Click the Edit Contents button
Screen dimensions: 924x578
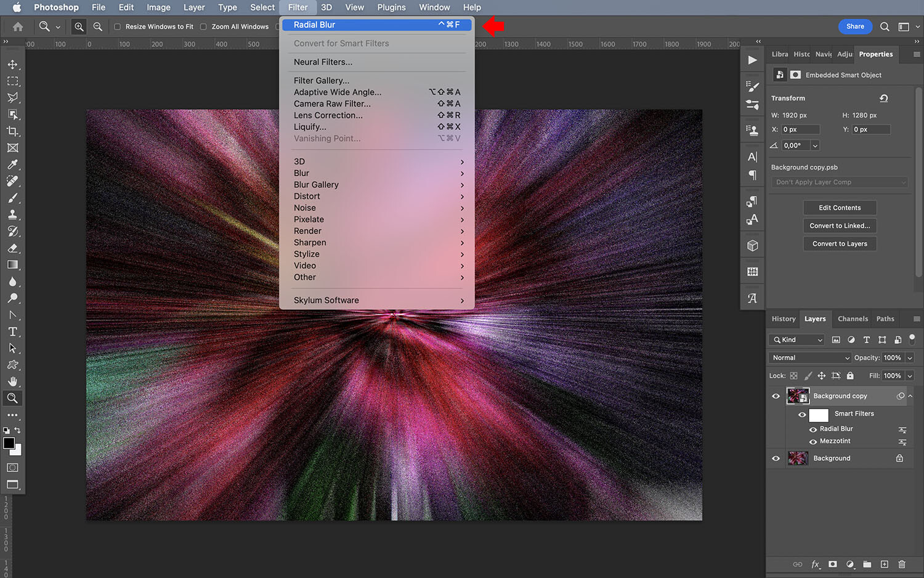[839, 207]
